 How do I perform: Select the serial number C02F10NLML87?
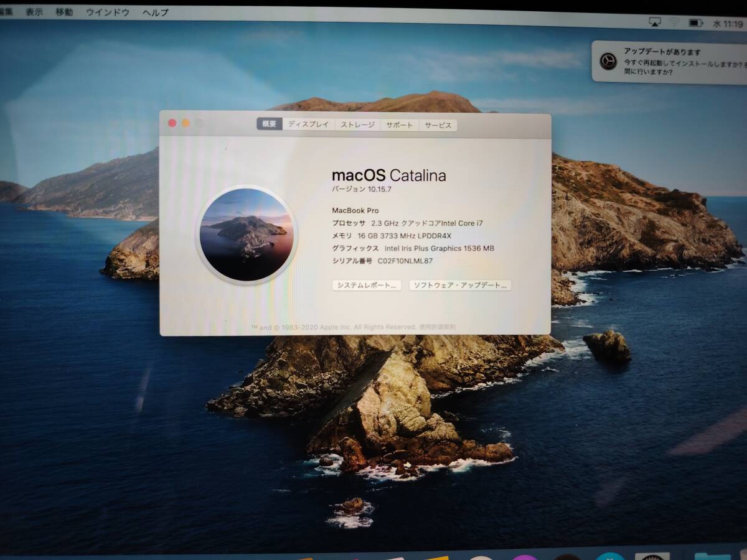pos(405,261)
